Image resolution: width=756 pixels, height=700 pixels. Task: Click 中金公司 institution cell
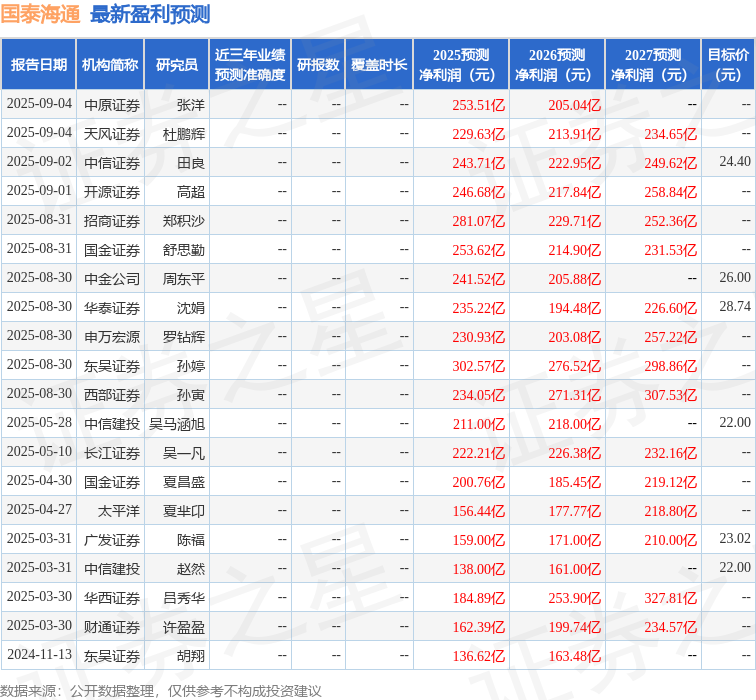tap(112, 279)
